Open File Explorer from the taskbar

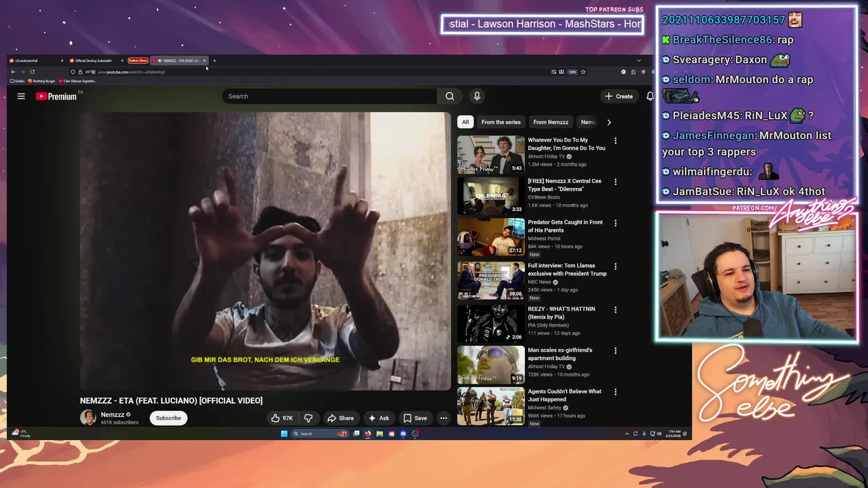click(380, 434)
